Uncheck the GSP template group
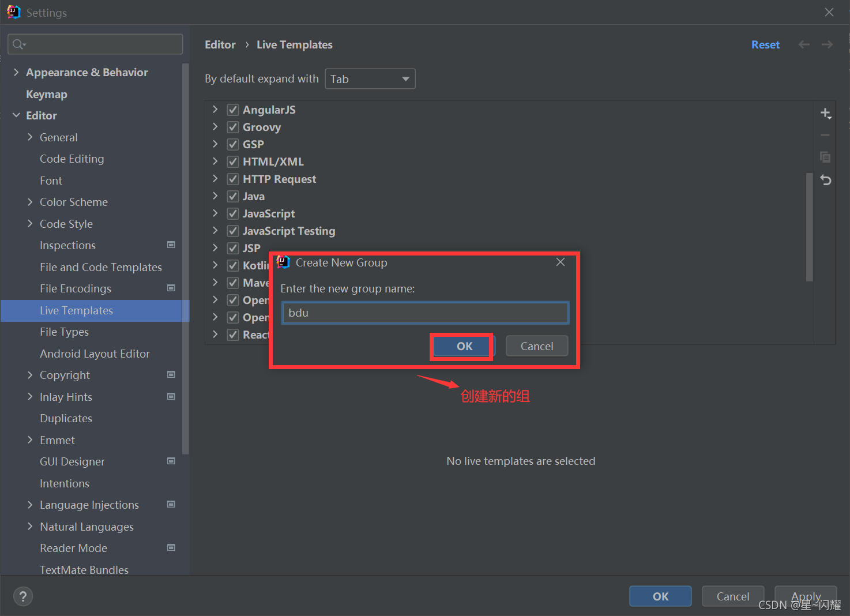This screenshot has width=850, height=616. [x=233, y=144]
